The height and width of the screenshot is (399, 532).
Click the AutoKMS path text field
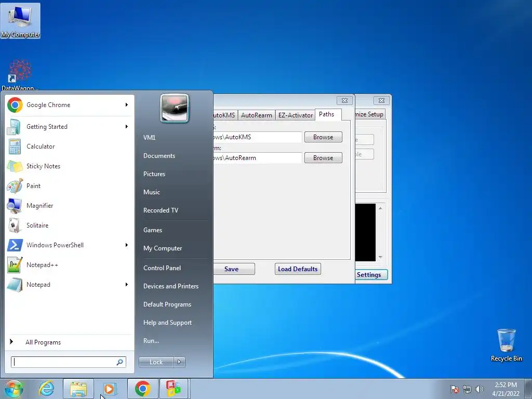[x=257, y=137]
